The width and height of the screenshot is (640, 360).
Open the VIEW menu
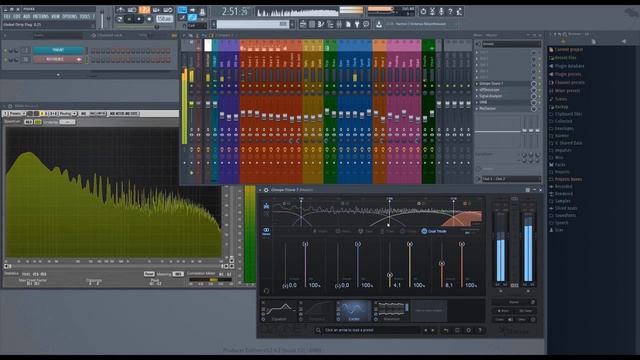pyautogui.click(x=56, y=17)
